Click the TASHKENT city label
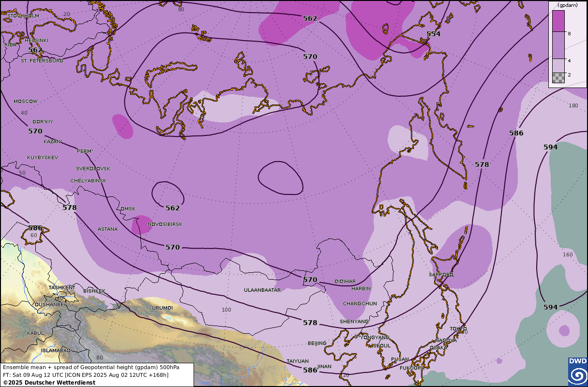588x387 pixels. click(62, 287)
